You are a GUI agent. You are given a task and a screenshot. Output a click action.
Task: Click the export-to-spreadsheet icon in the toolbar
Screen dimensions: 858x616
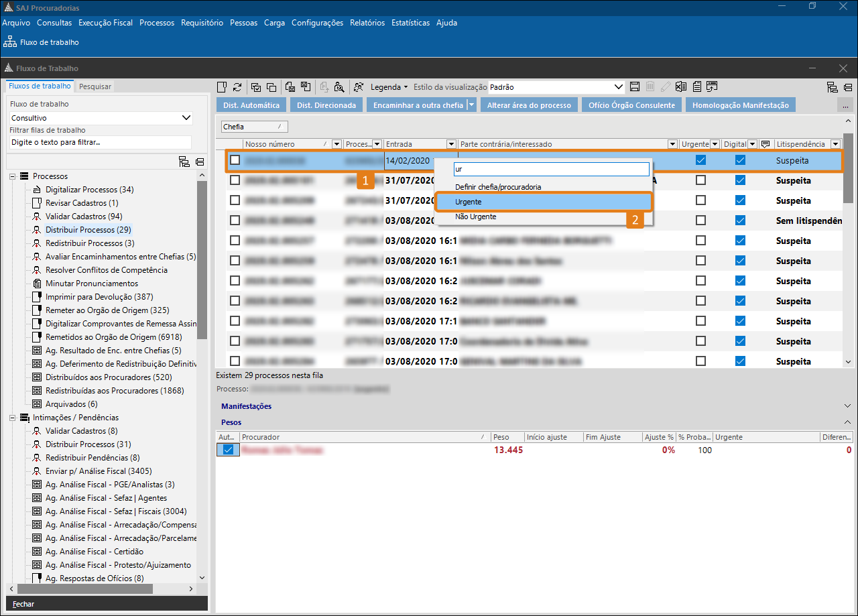click(x=681, y=86)
